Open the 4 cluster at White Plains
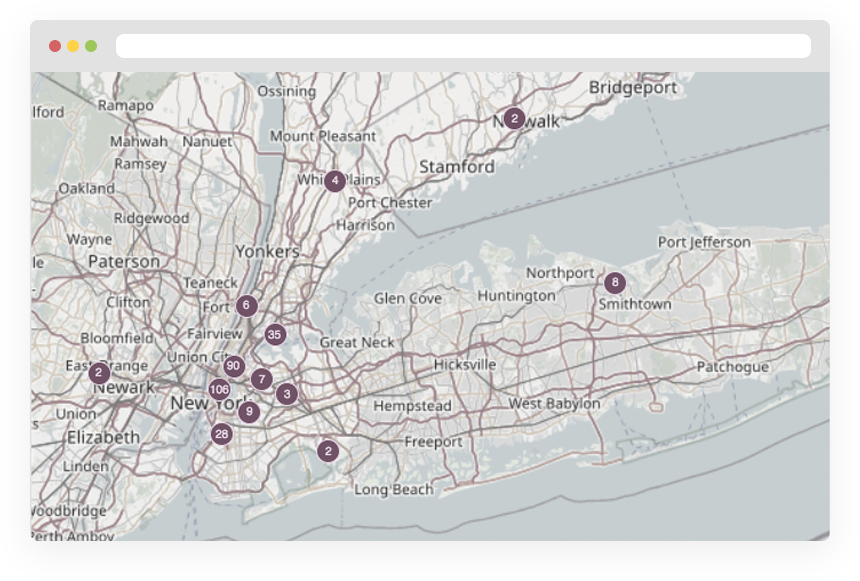Screen dimensions: 860x581 (333, 181)
